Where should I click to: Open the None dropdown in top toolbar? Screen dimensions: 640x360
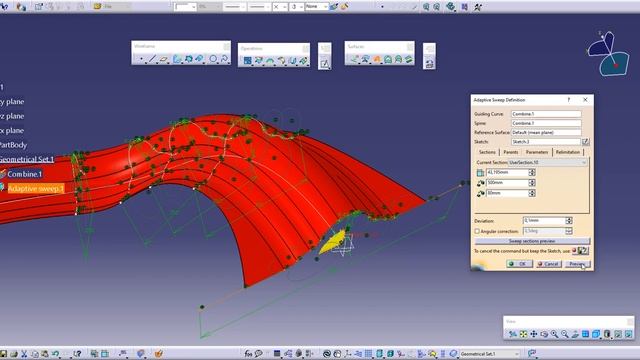point(316,7)
